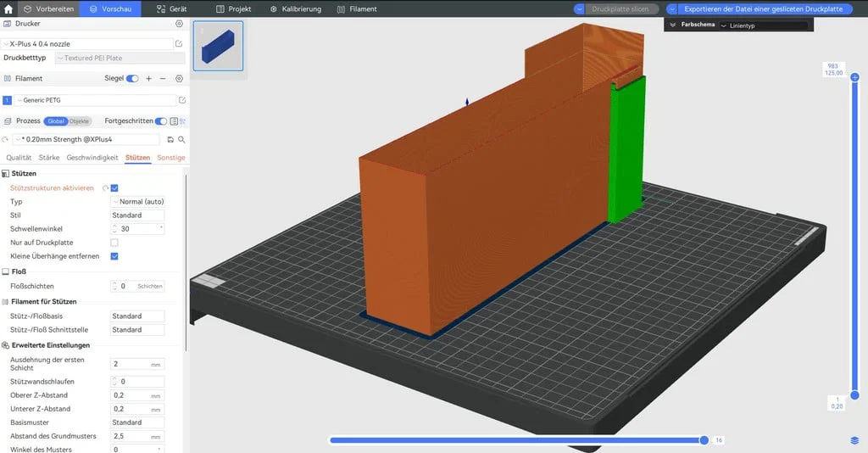The width and height of the screenshot is (868, 453).
Task: Switch to the Qualität settings tab
Action: 19,158
